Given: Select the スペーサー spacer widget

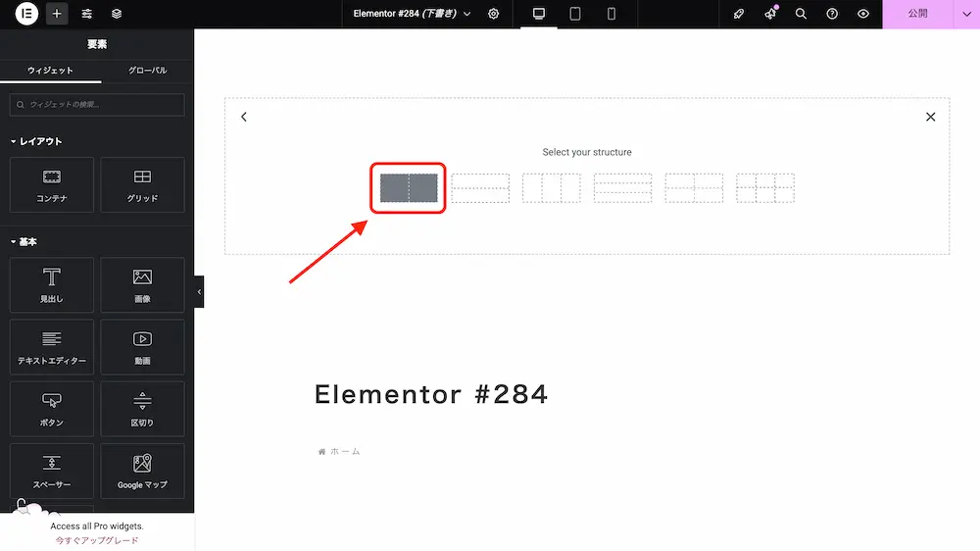Looking at the screenshot, I should (x=52, y=471).
